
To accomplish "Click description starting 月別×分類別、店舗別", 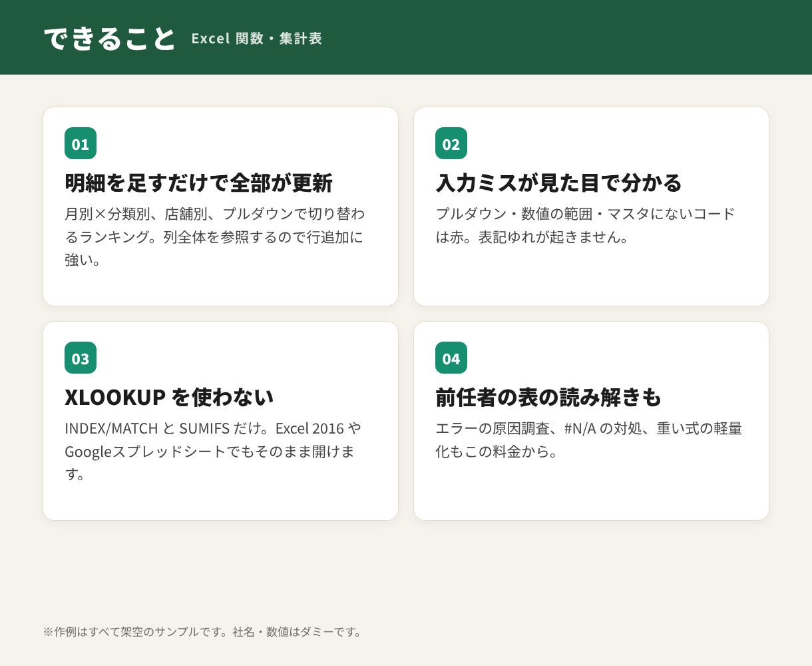I will tap(215, 236).
